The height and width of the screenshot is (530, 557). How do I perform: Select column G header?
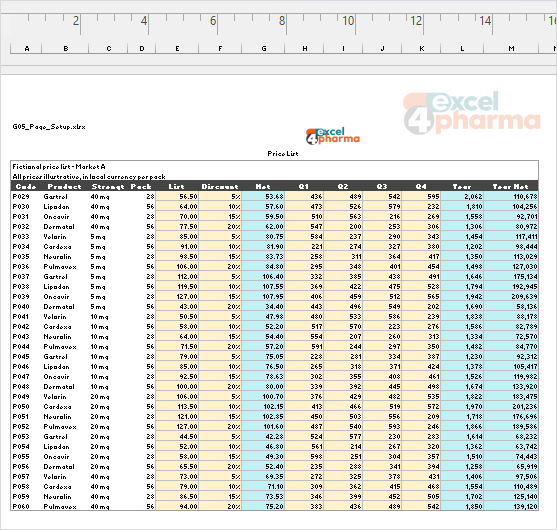point(263,48)
